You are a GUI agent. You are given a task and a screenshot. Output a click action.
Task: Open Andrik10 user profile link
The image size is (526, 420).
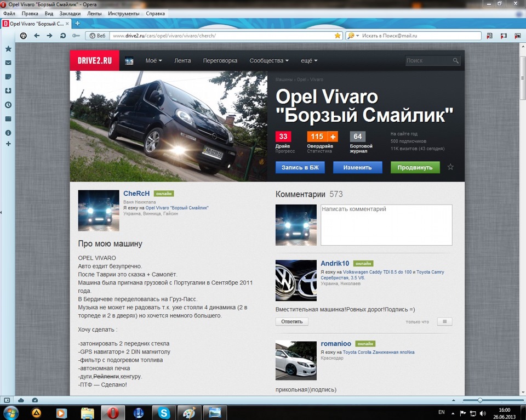(335, 263)
